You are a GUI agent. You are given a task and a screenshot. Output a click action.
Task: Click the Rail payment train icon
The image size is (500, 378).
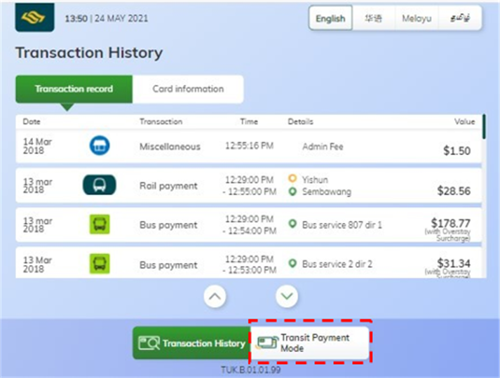point(99,185)
